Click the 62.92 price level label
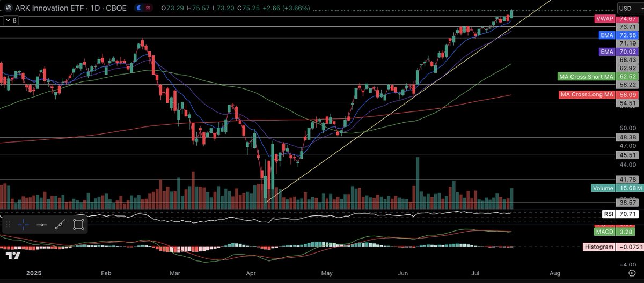Viewport: 644px width, 283px height. [x=627, y=68]
